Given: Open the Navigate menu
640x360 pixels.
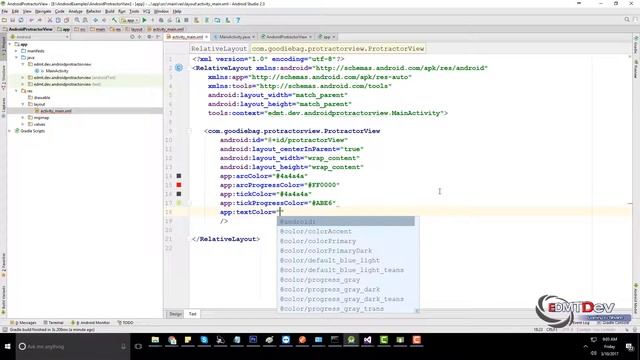Looking at the screenshot, I should (43, 11).
